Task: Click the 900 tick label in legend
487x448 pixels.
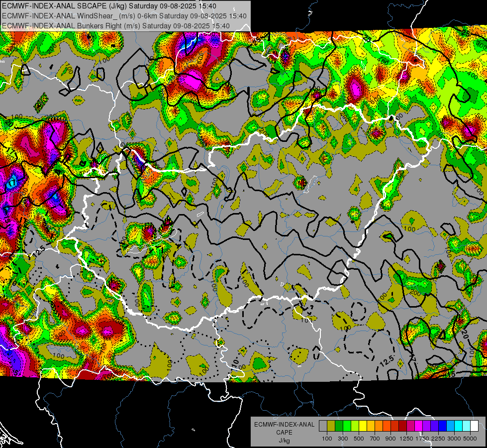Action: [390, 439]
